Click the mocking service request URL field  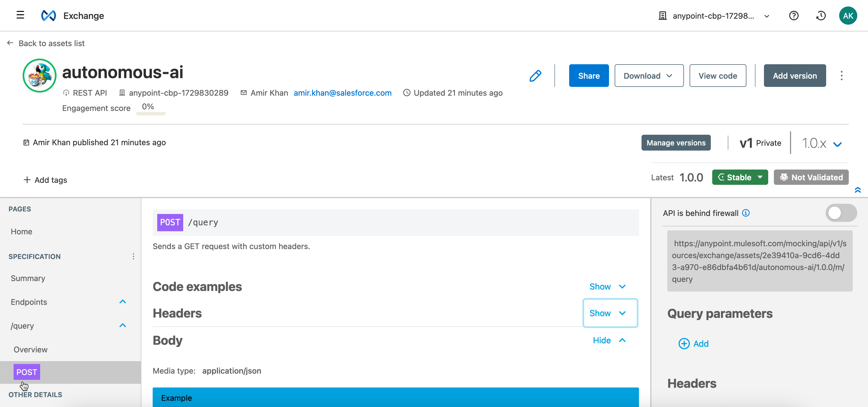click(759, 261)
